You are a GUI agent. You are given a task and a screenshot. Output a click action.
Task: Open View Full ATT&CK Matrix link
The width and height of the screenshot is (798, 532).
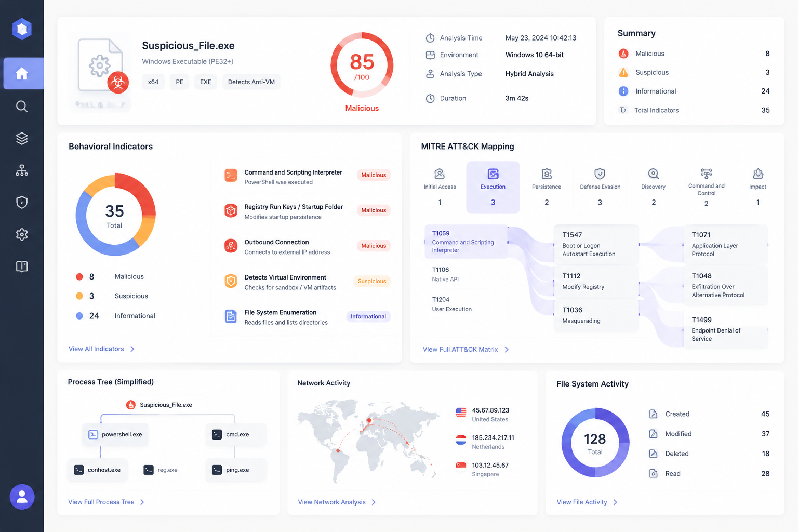click(x=466, y=350)
